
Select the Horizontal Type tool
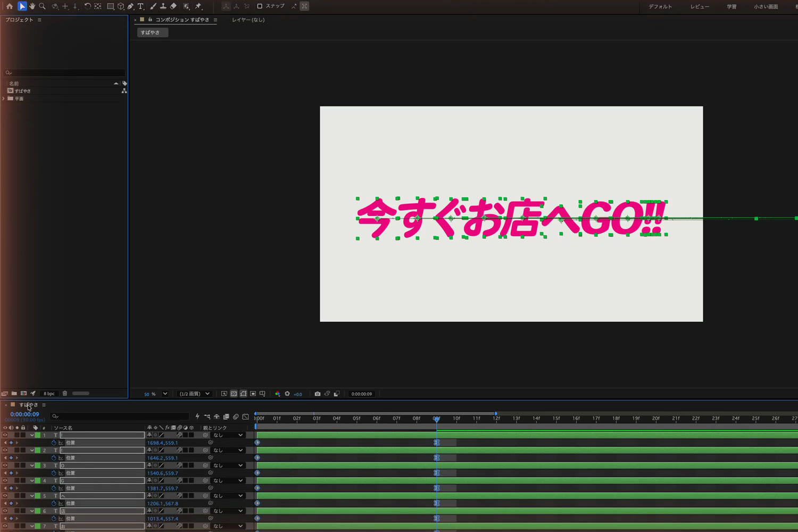[x=141, y=6]
